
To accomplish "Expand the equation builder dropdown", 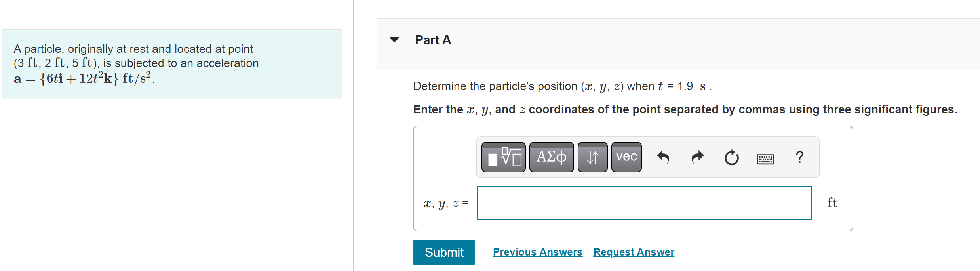I will 503,157.
